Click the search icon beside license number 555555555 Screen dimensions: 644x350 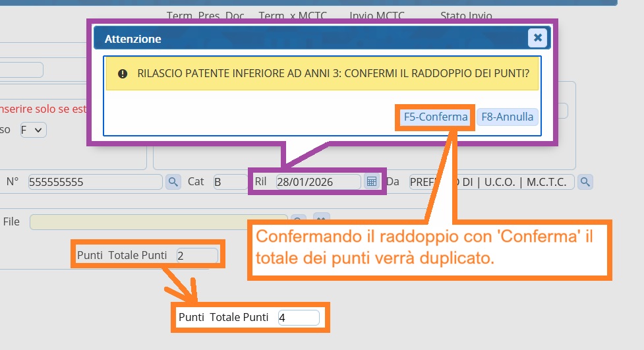click(173, 181)
